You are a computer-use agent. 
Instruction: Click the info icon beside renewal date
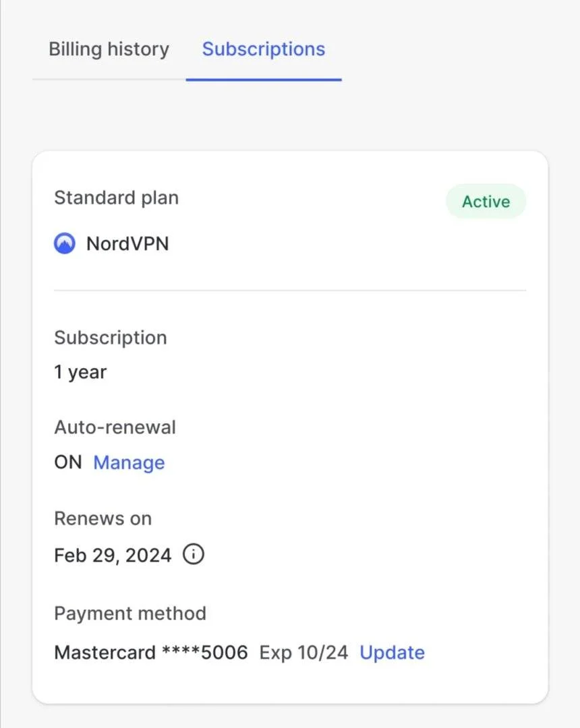pos(193,554)
